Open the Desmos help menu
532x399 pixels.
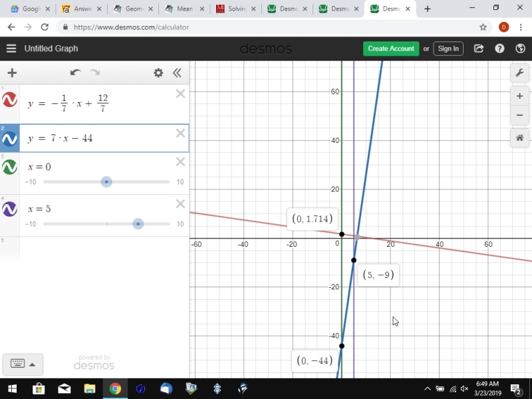[499, 49]
